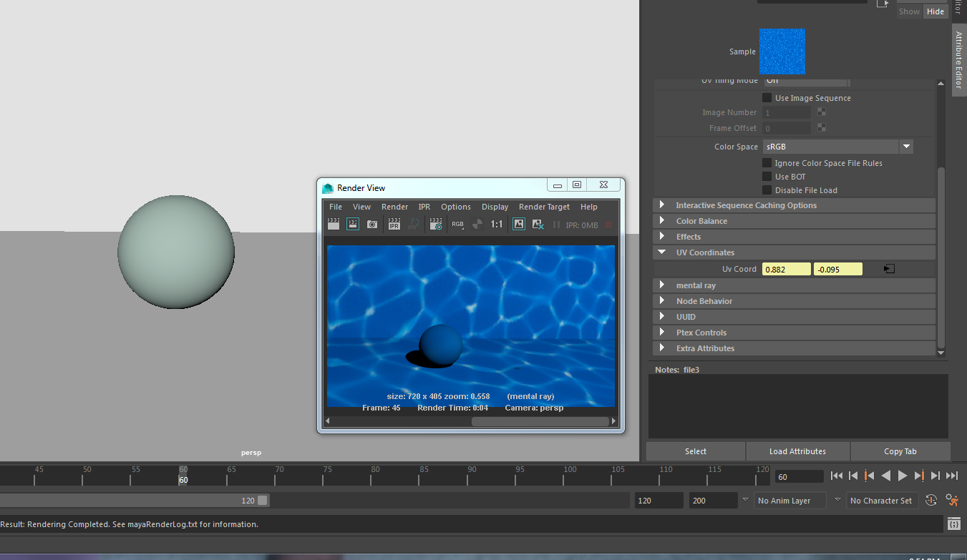Click the 1:1 real size icon
This screenshot has height=560, width=967.
496,225
